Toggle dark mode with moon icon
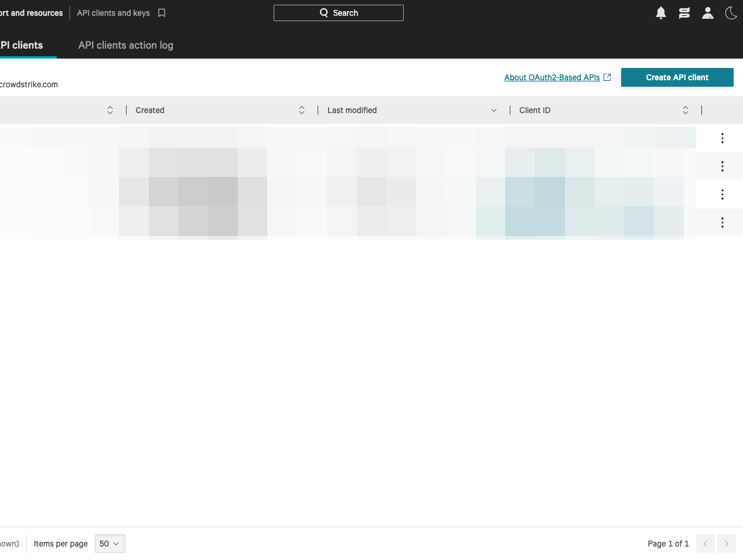This screenshot has height=560, width=743. 731,13
